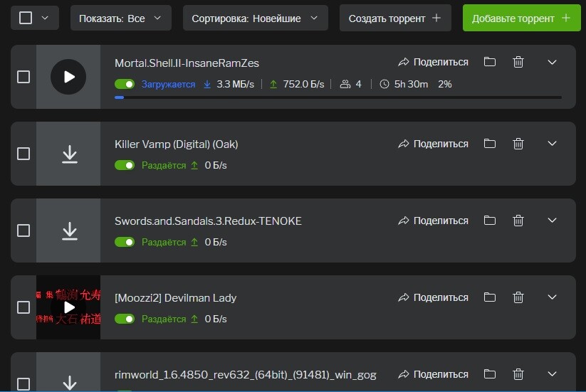This screenshot has width=586, height=392.
Task: Click Создать торрент button
Action: click(395, 18)
